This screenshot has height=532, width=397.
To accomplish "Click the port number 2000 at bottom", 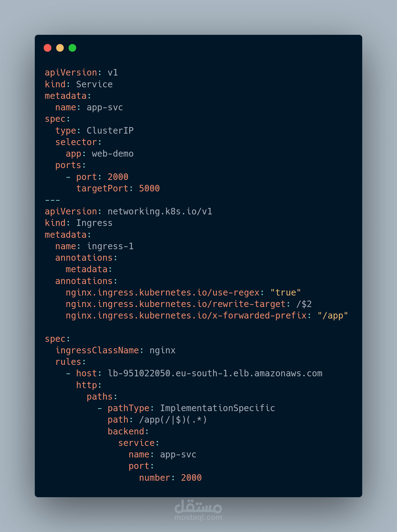I will 191,478.
